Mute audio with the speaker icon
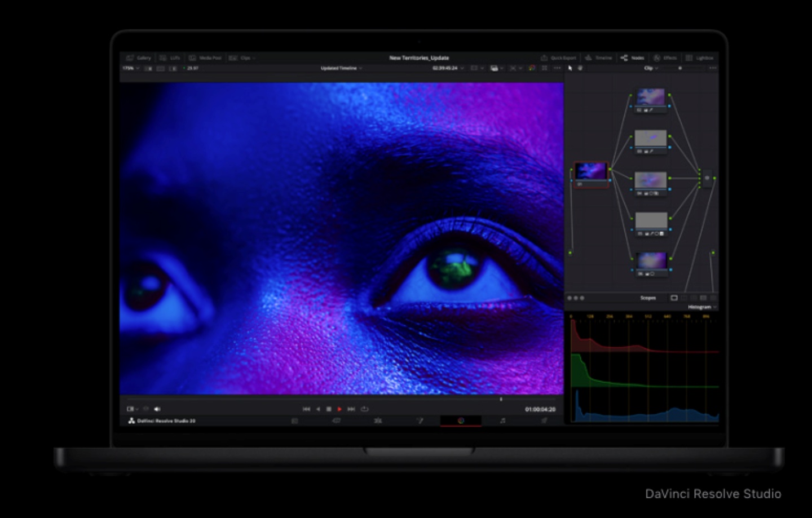The image size is (812, 518). point(157,409)
